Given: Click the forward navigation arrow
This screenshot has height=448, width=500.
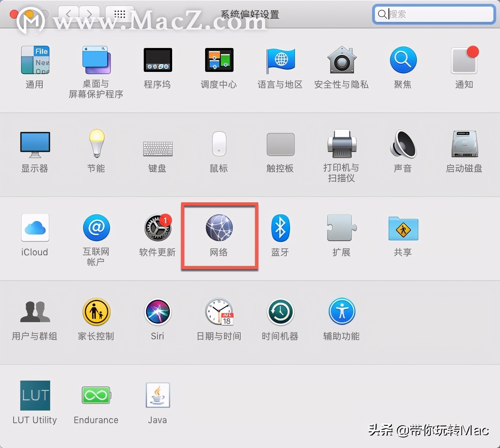Looking at the screenshot, I should coord(89,14).
